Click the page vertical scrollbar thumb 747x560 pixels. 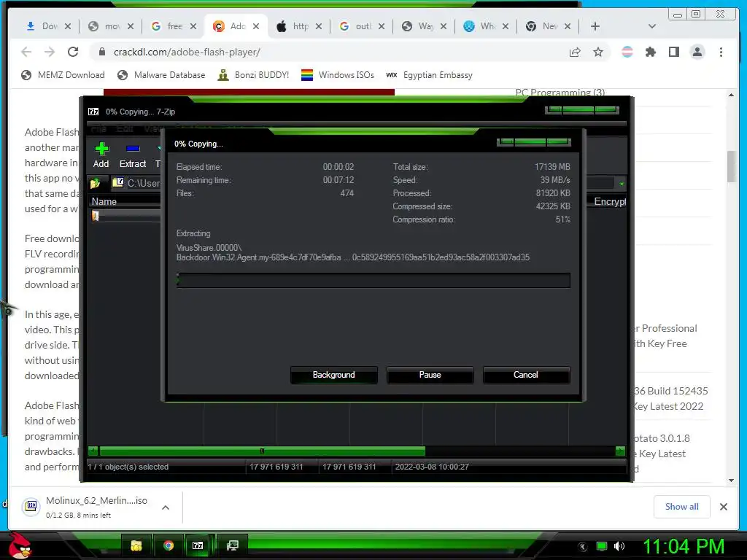(x=731, y=166)
